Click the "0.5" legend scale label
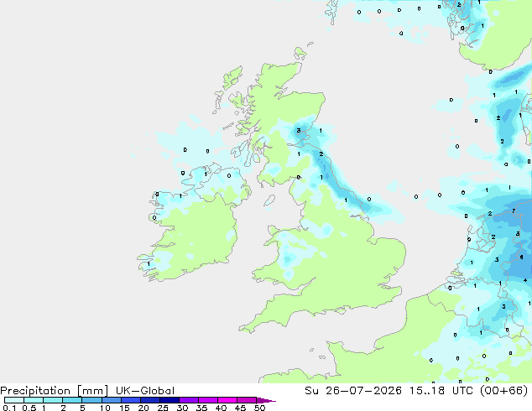532x411 pixels. pyautogui.click(x=29, y=408)
